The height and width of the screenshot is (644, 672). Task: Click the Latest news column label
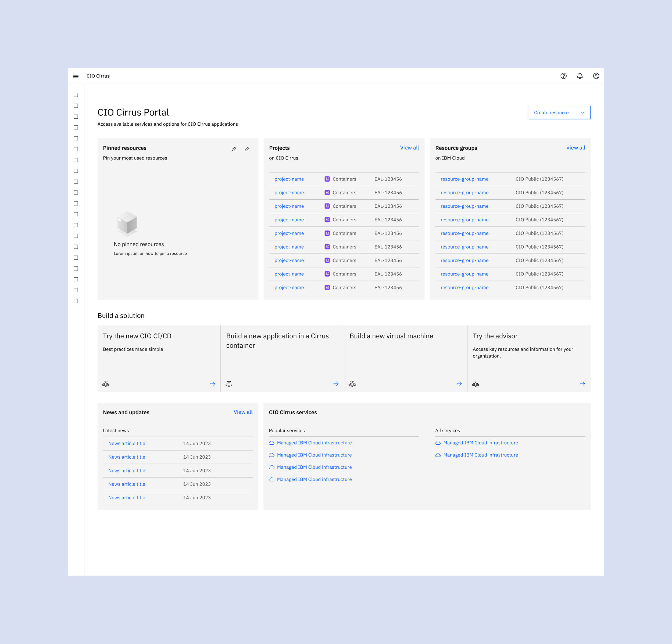116,431
